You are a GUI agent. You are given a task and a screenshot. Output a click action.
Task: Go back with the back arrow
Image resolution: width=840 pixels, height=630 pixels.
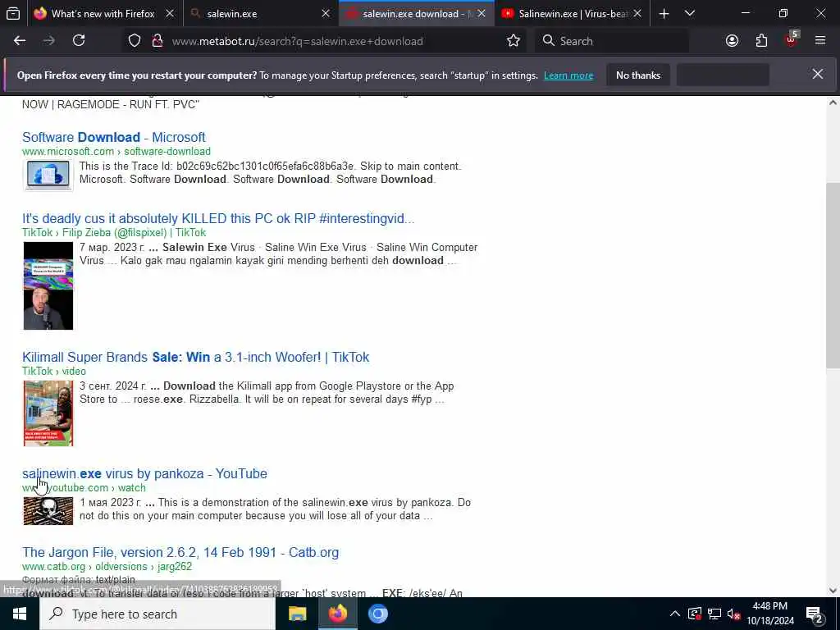(20, 41)
